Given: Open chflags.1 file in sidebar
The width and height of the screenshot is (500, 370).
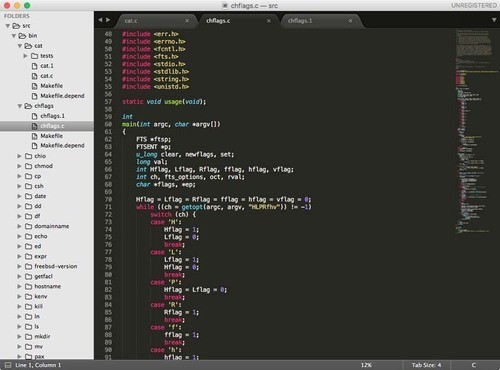Looking at the screenshot, I should (x=53, y=116).
